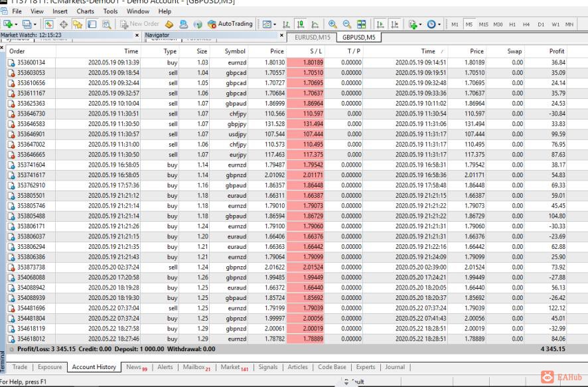The width and height of the screenshot is (588, 387).
Task: Click the Profiles toolbar icon
Action: click(27, 25)
